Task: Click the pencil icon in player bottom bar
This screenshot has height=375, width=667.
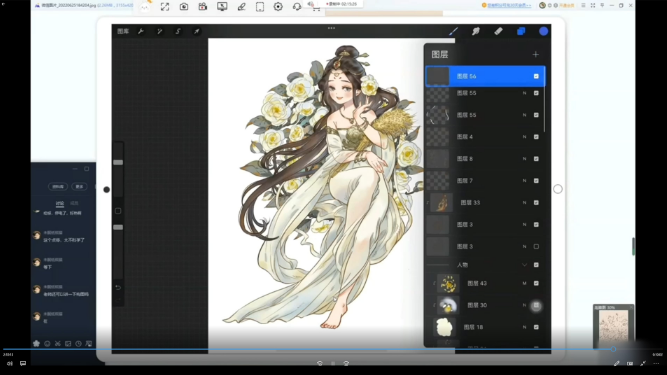Action: pyautogui.click(x=616, y=364)
